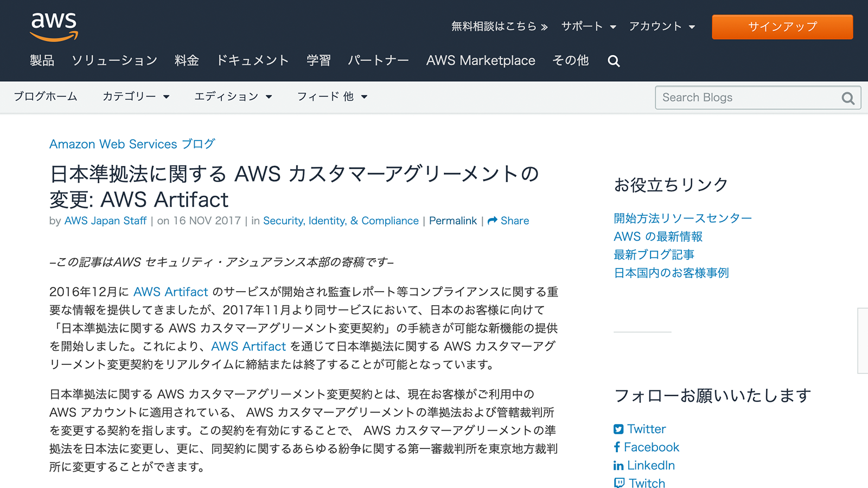Select the 学習 menu item

tap(318, 60)
